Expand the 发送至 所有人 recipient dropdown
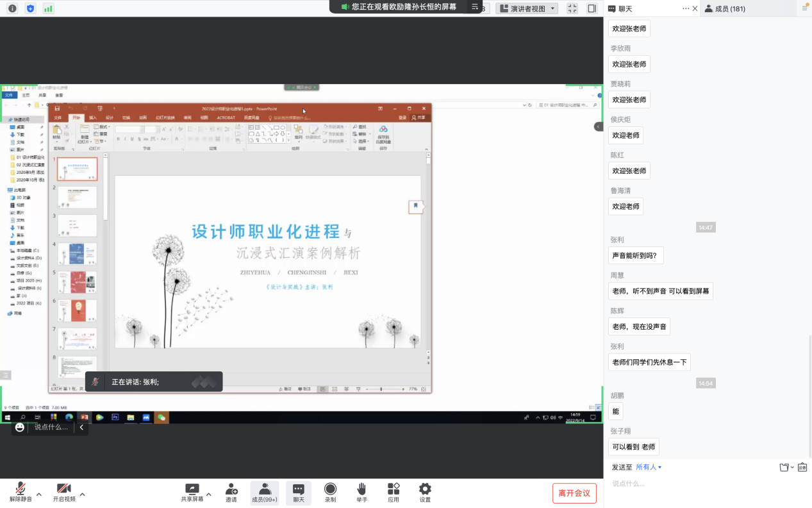The height and width of the screenshot is (508, 812). (649, 467)
